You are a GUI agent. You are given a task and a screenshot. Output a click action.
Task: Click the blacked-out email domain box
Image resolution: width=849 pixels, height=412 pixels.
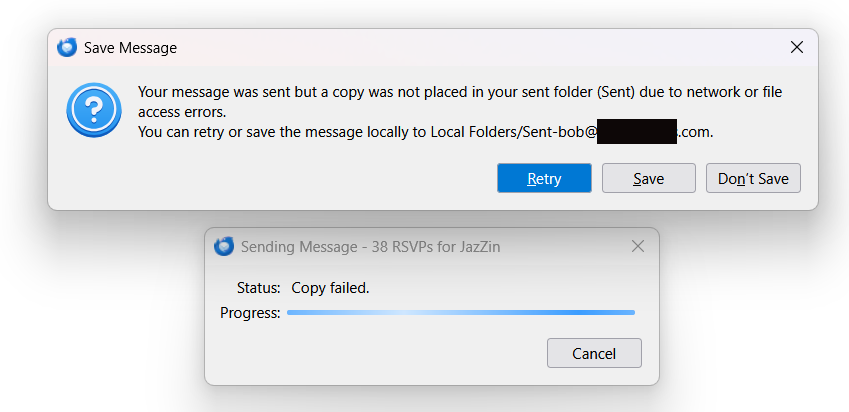pos(637,131)
